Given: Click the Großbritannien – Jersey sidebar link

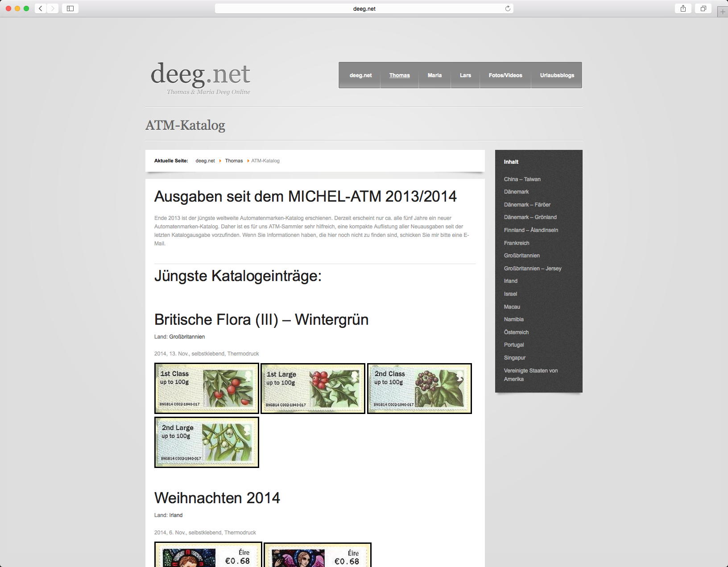Looking at the screenshot, I should point(532,269).
